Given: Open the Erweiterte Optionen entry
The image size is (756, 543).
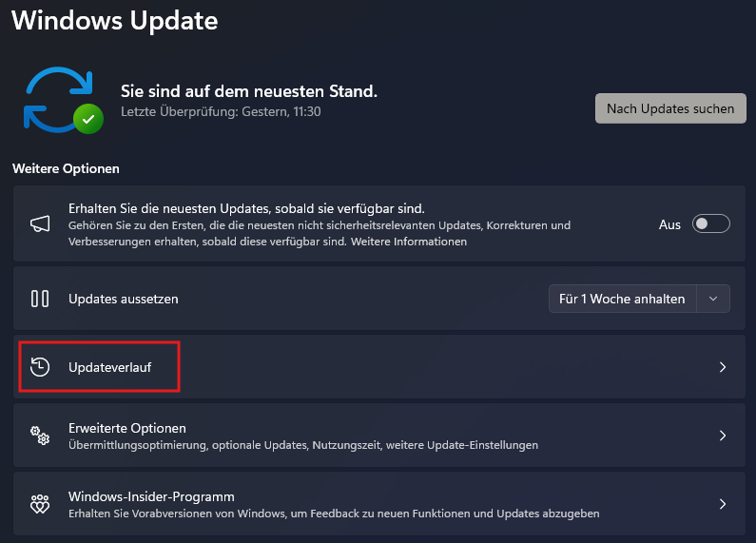Looking at the screenshot, I should [379, 436].
